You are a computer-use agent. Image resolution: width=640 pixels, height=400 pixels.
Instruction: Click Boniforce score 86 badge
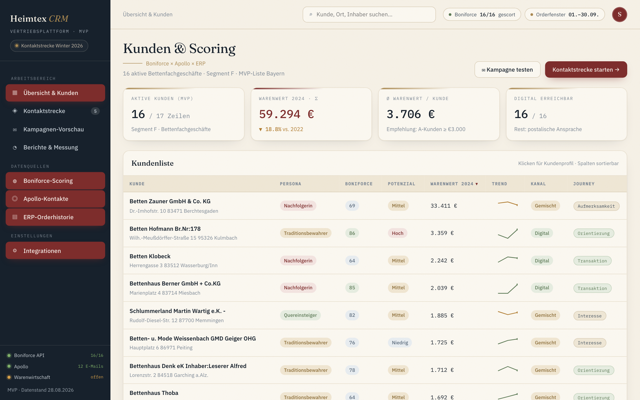point(352,233)
